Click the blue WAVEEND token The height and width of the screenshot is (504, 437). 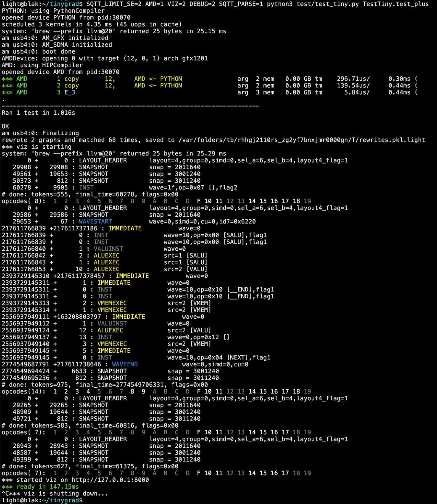point(125,364)
